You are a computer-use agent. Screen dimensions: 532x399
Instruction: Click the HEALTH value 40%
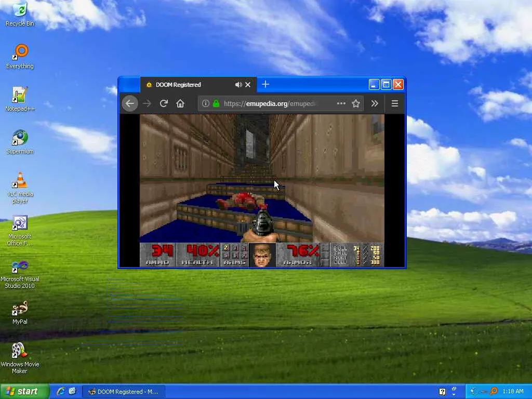[203, 251]
